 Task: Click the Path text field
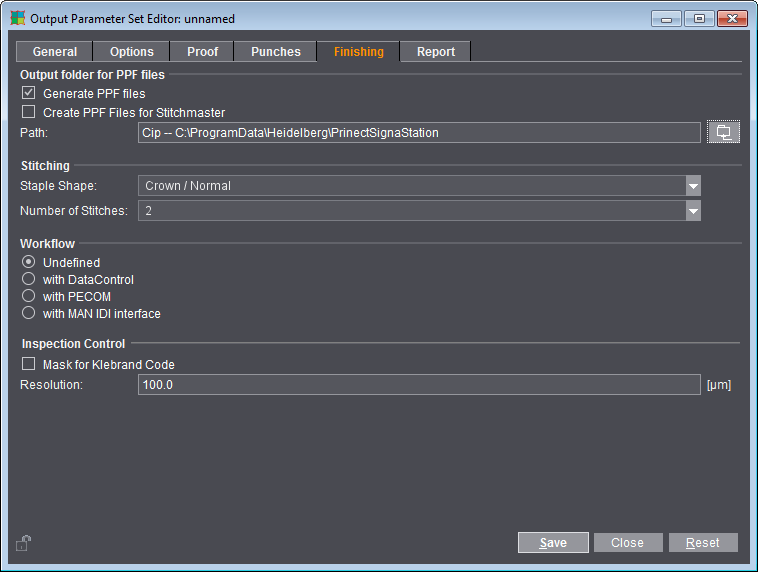pos(418,132)
